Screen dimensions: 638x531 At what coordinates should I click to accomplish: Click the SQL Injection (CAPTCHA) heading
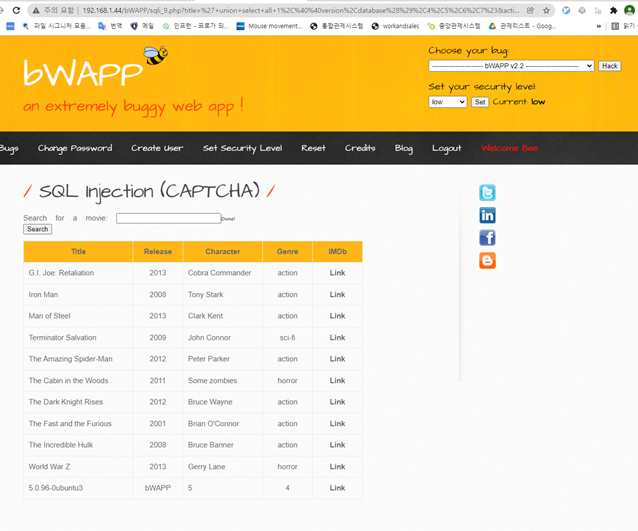click(x=149, y=191)
